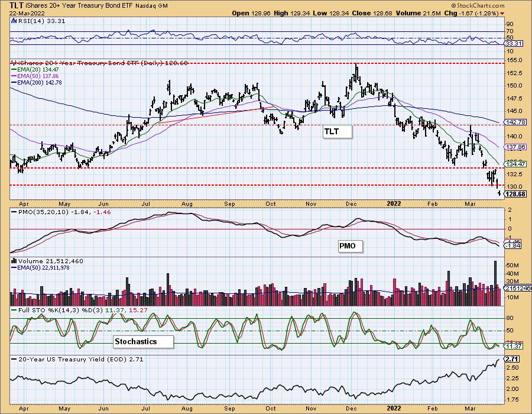Click the Nasdaq GM exchange label
This screenshot has height=414, width=532.
151,6
